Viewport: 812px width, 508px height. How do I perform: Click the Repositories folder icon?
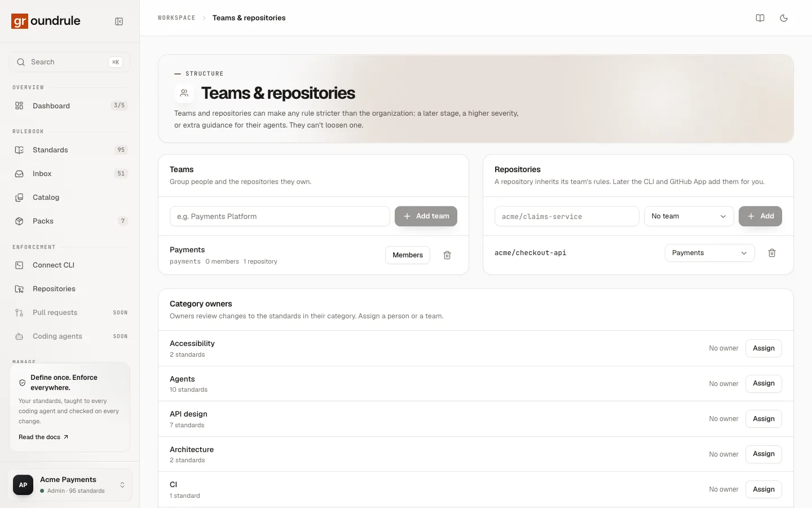pos(19,289)
